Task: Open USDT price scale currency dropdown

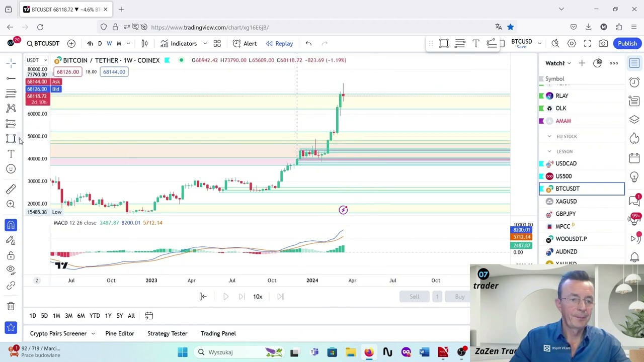Action: tap(37, 60)
